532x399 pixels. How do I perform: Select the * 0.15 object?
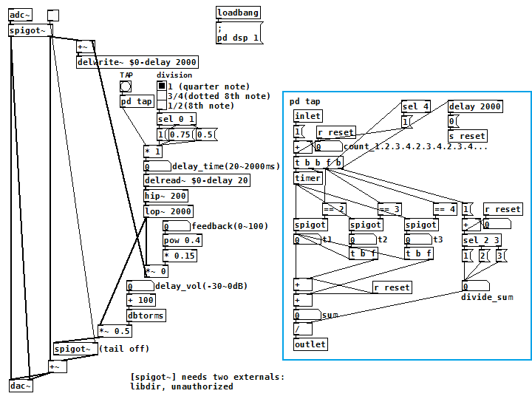tap(180, 256)
